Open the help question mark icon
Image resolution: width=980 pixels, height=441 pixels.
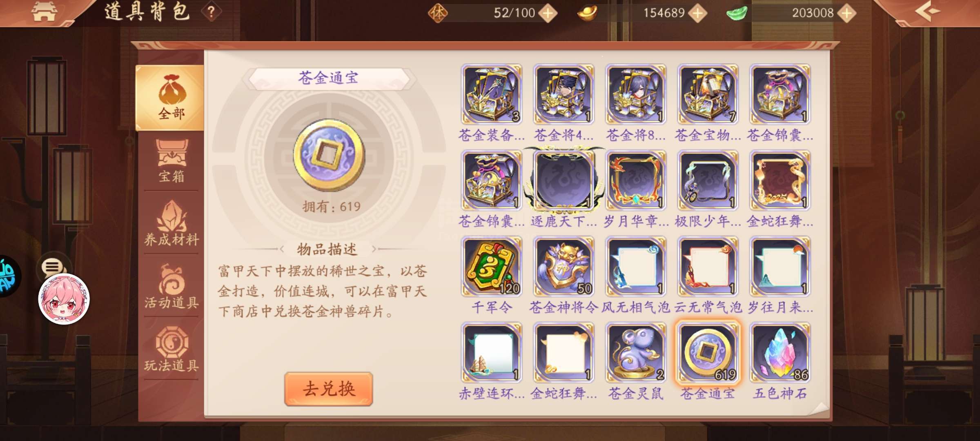coord(212,12)
